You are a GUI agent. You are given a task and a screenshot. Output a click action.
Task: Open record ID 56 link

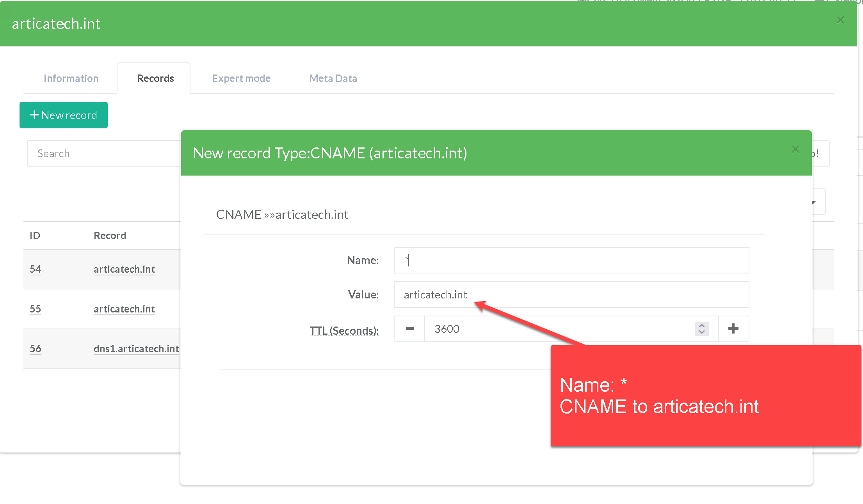[x=36, y=349]
